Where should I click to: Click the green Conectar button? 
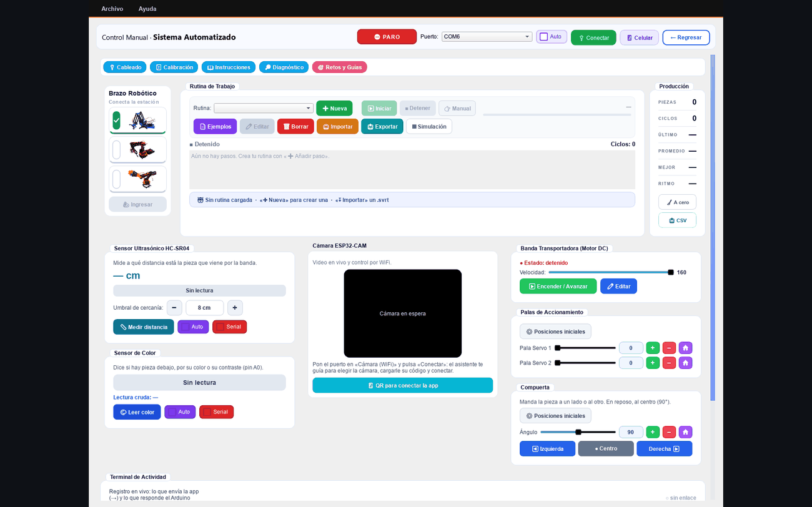(x=593, y=37)
